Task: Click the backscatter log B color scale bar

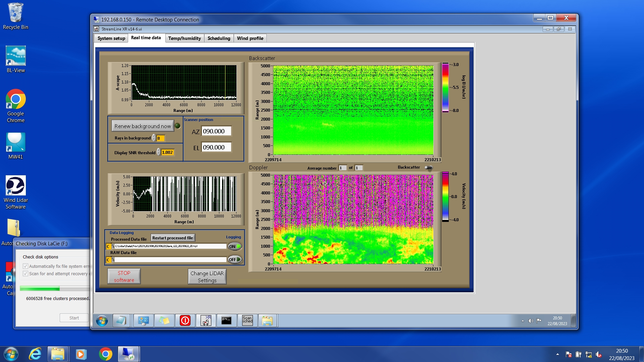Action: 445,87
